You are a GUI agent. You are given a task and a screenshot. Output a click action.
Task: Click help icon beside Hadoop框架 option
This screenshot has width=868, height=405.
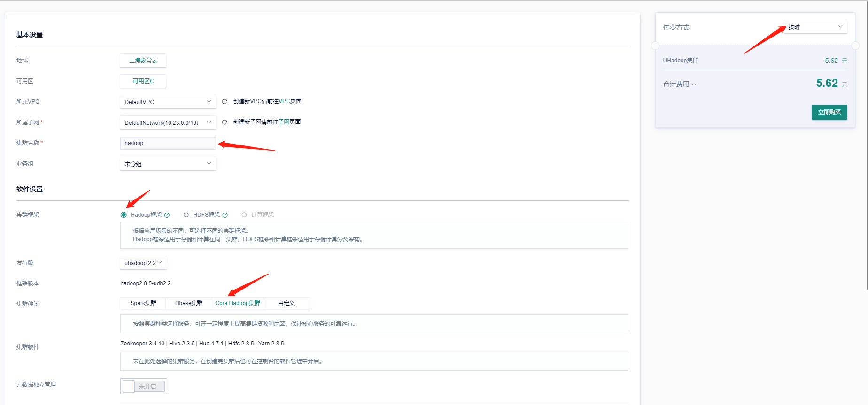[x=167, y=215]
